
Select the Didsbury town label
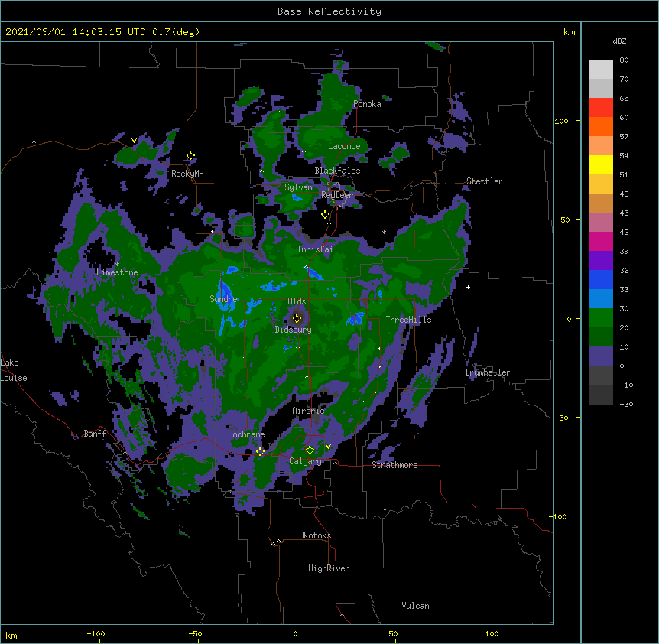click(x=293, y=330)
